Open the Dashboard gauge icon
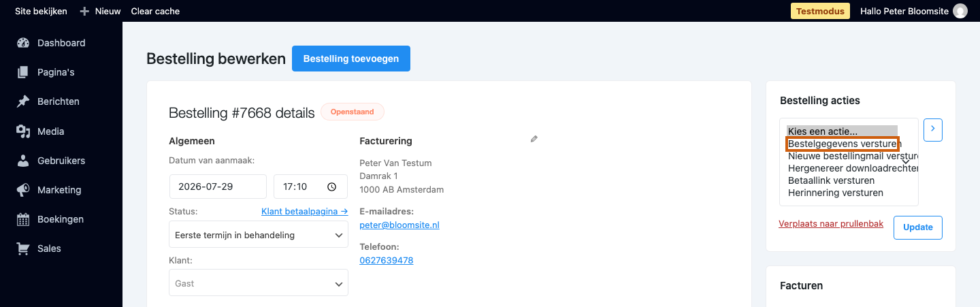Screen dimensions: 980x307 [x=23, y=43]
